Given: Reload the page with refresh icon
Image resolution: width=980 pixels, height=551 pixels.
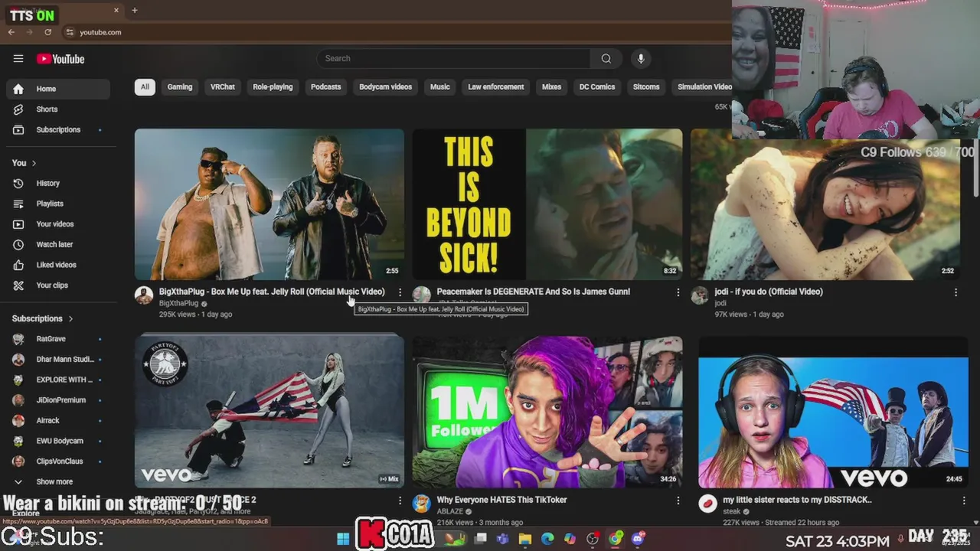Looking at the screenshot, I should coord(47,32).
